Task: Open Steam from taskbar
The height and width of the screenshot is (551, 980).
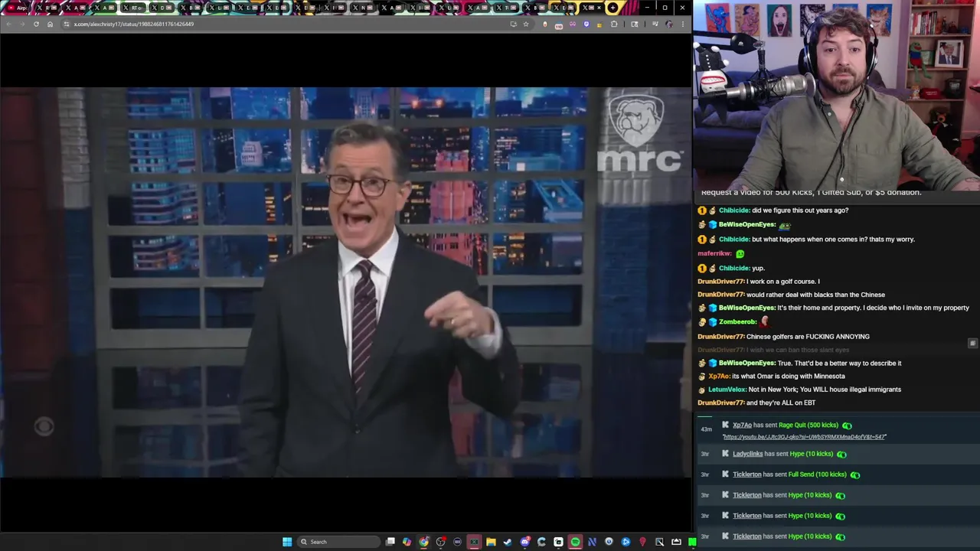Action: click(x=507, y=542)
